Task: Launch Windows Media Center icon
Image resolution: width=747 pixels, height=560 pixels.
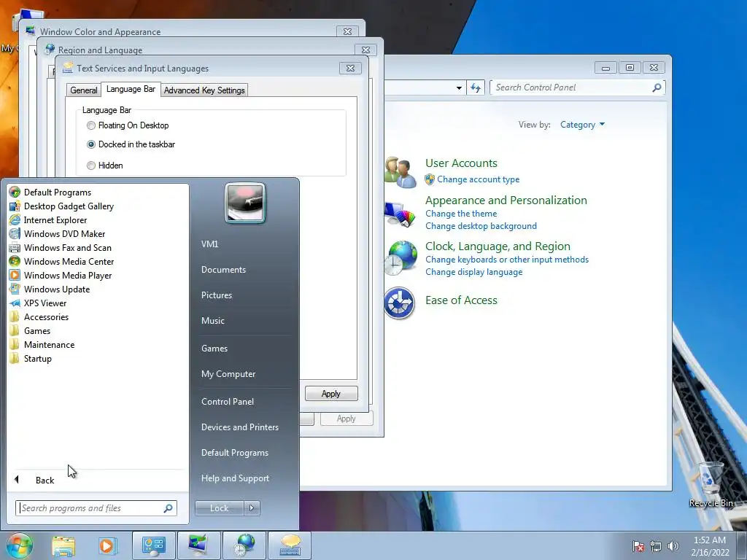Action: pyautogui.click(x=15, y=262)
